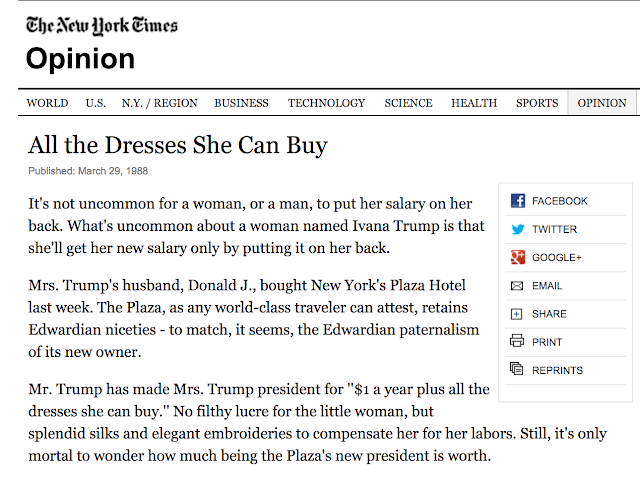Open the Science section

[x=408, y=103]
